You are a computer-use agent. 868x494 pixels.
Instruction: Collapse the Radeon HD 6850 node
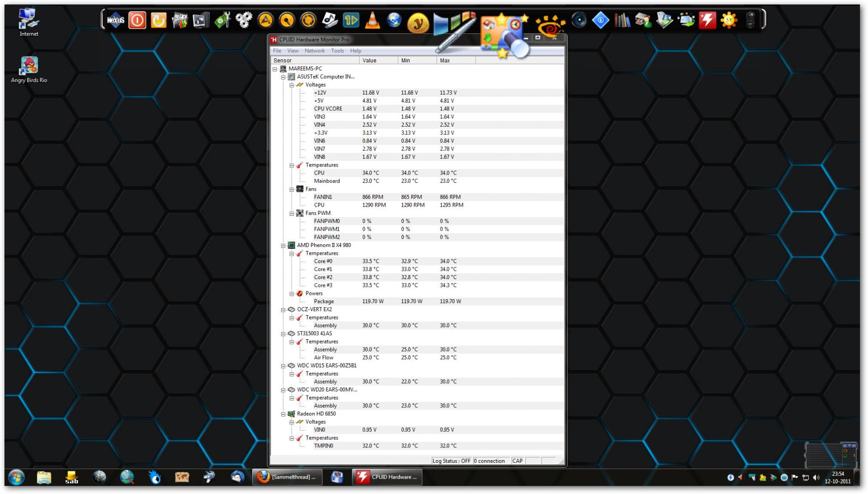pyautogui.click(x=283, y=414)
